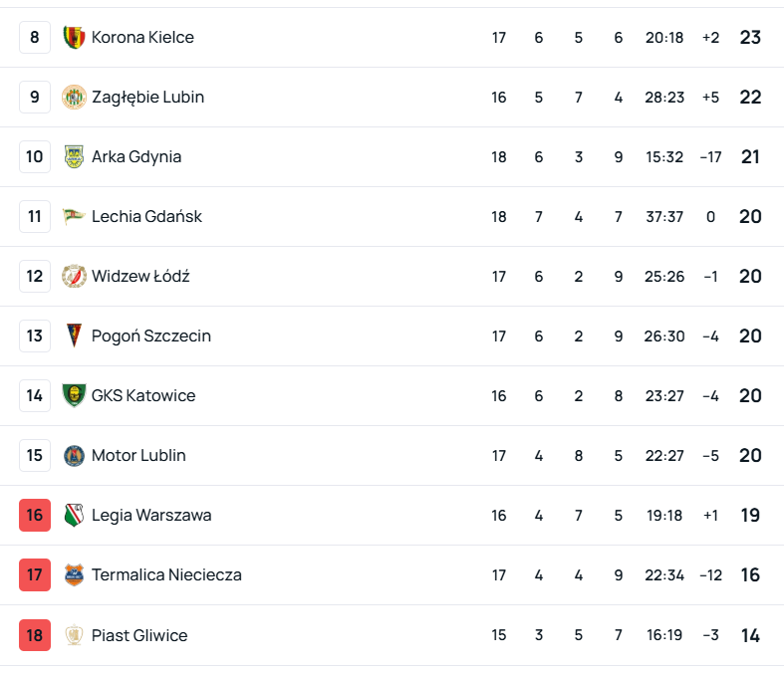Click the Lechia Gdańsk flag crest
Screen dimensions: 784x674
pos(74,217)
